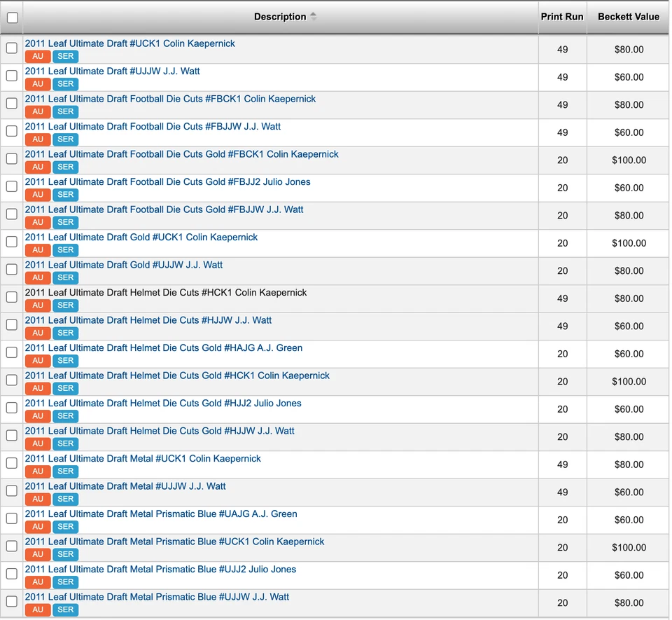Click the AU badge under Helmet Die Cuts #HCK1 Kaepernick
The height and width of the screenshot is (620, 672).
38,305
